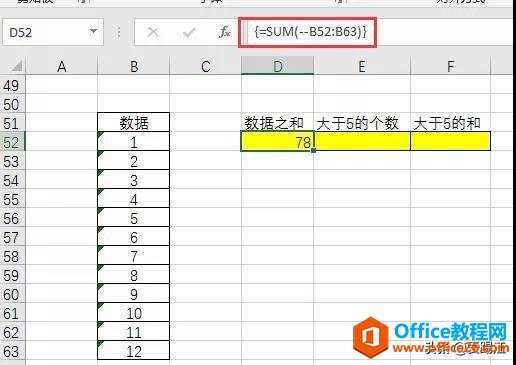Select row 52 header

tap(12, 142)
